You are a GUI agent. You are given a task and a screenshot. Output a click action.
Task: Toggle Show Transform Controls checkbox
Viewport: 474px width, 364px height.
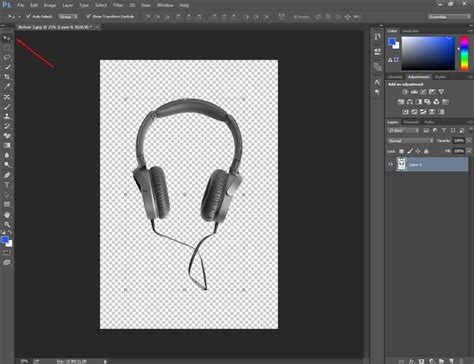(x=88, y=16)
